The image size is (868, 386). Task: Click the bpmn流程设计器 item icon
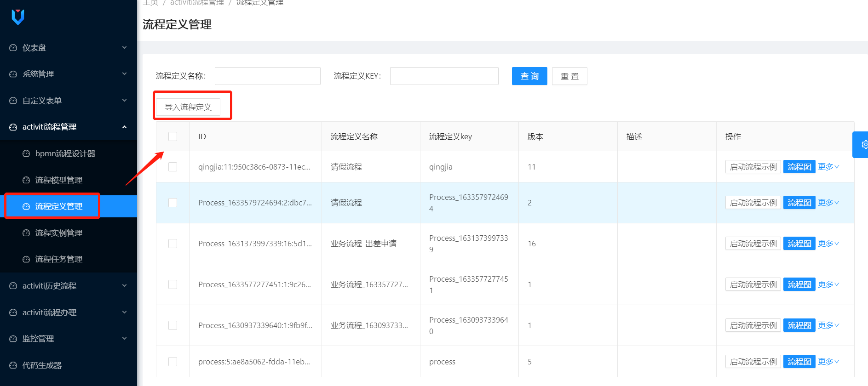click(x=26, y=153)
